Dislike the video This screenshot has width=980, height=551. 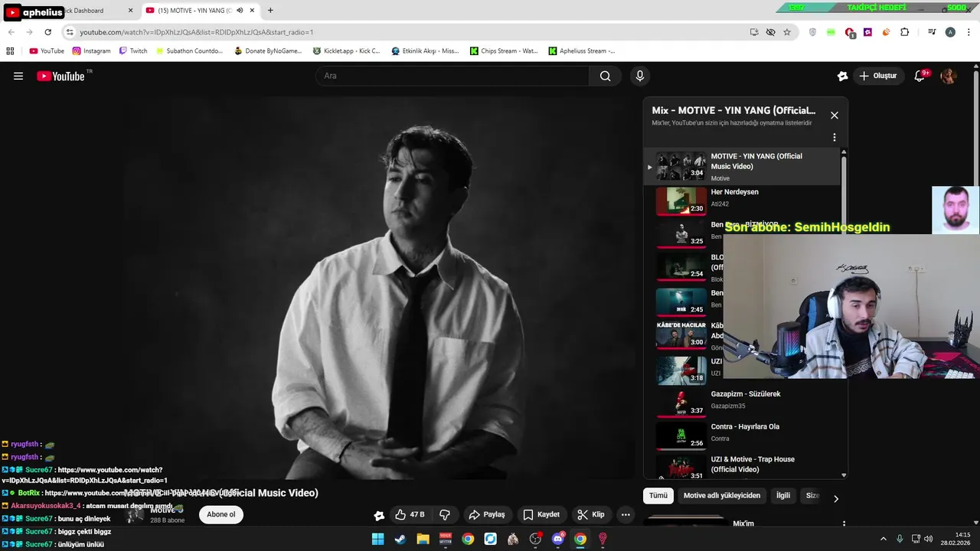click(x=445, y=515)
